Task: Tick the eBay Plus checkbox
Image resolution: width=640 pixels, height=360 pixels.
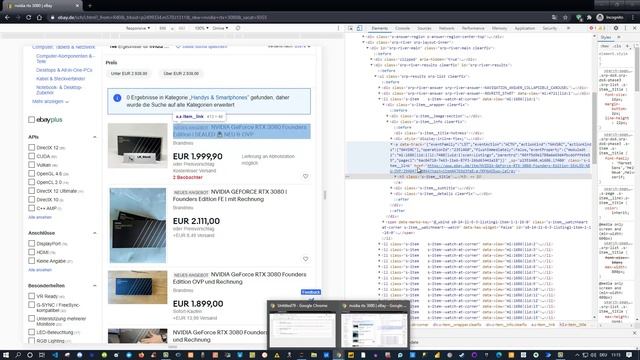Action: pyautogui.click(x=31, y=120)
